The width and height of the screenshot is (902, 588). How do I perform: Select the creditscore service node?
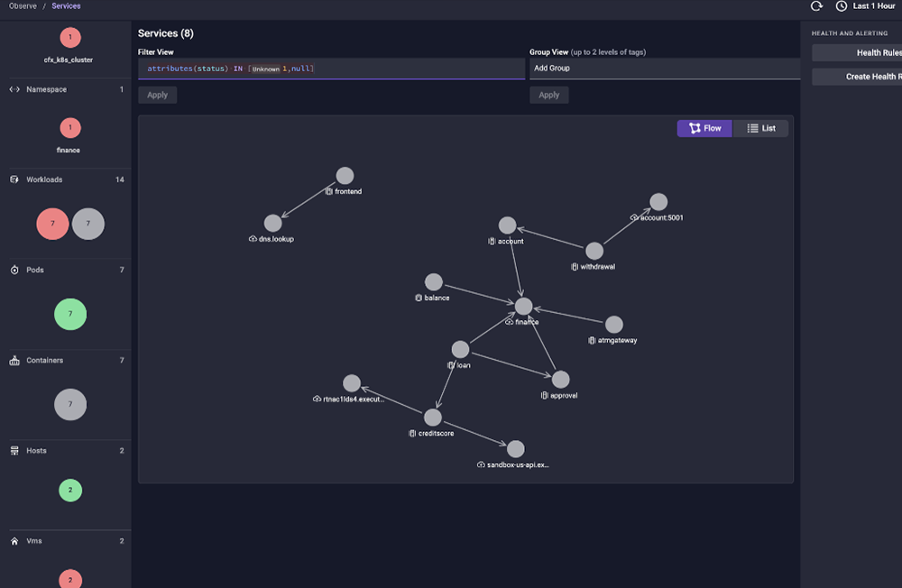tap(433, 418)
